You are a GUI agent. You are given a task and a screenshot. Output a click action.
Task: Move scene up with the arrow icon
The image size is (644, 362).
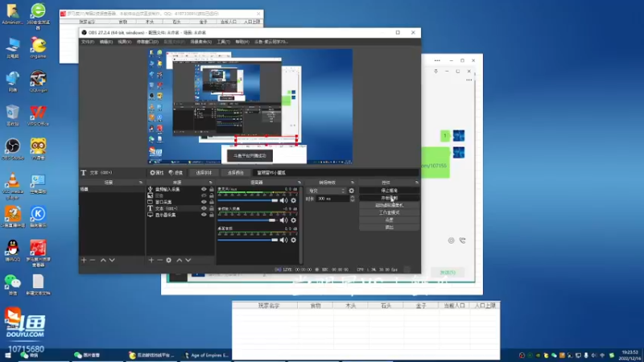[103, 260]
